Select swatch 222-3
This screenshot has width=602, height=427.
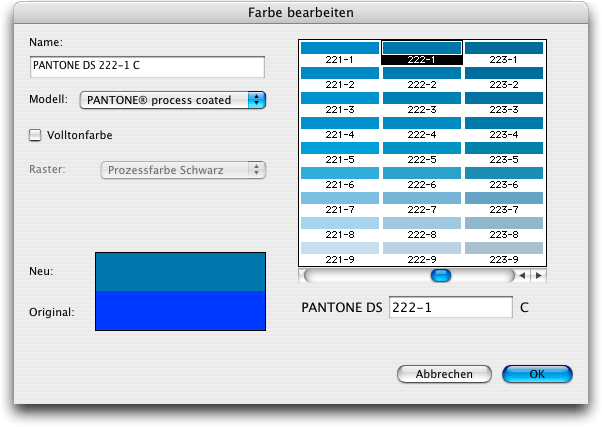coord(422,103)
